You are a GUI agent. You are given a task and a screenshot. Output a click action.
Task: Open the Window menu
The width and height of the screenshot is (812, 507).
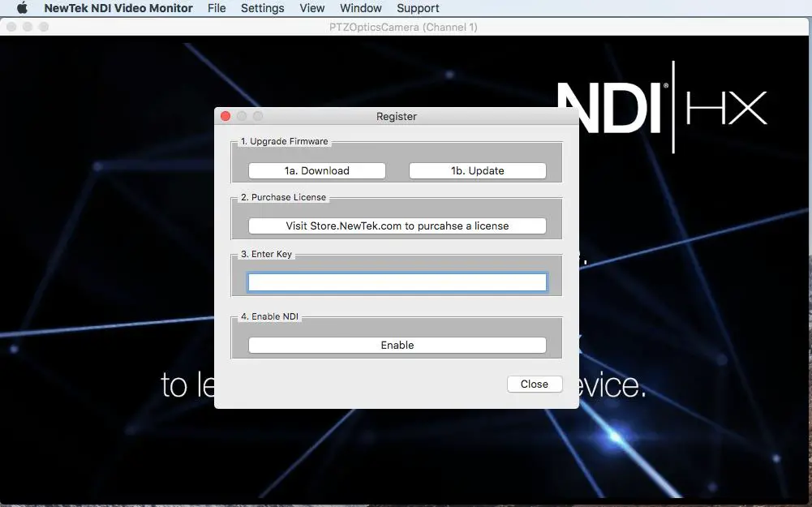click(x=360, y=8)
